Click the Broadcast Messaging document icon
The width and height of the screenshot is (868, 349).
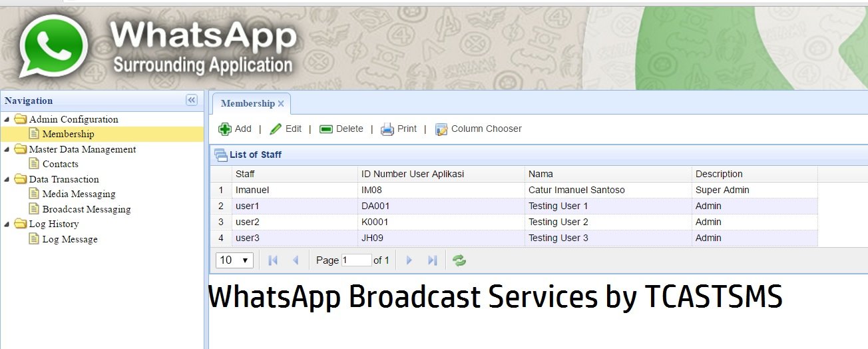34,209
